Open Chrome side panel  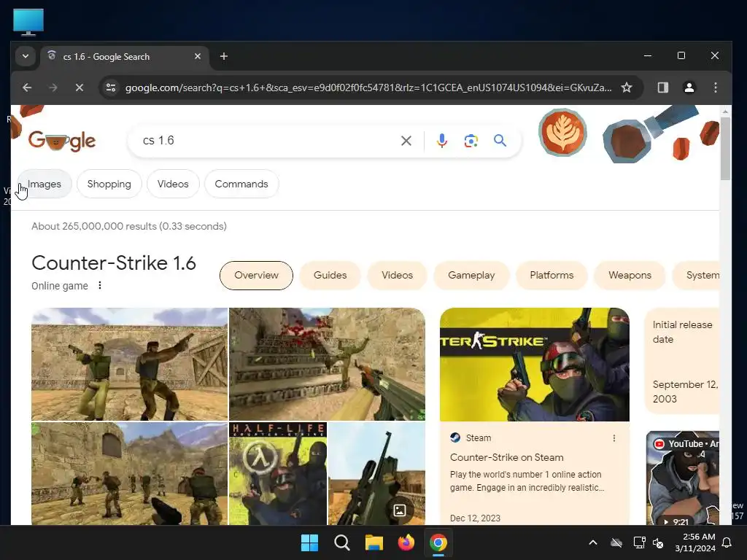[662, 87]
